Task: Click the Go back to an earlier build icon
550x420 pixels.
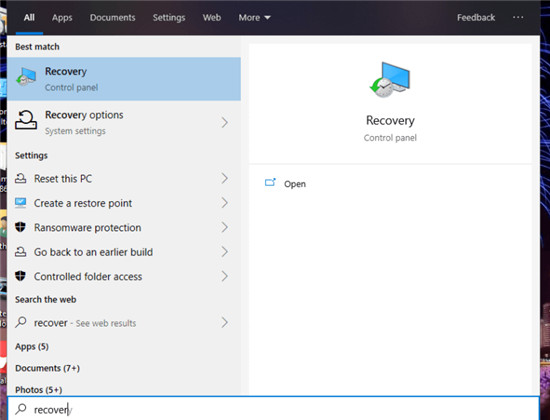Action: [20, 252]
